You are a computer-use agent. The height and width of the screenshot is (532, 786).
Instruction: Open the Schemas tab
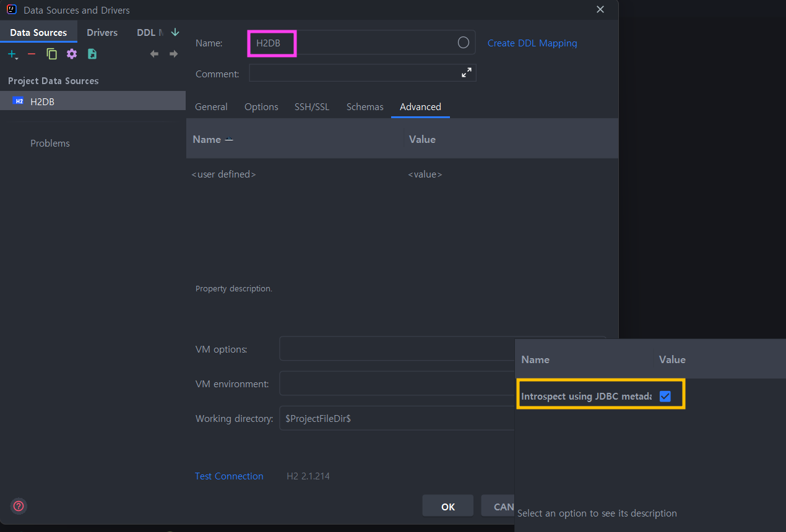(x=365, y=107)
